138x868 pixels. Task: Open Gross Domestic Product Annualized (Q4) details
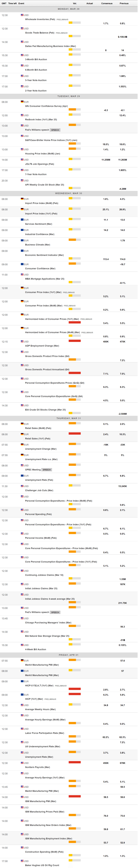point(47,370)
